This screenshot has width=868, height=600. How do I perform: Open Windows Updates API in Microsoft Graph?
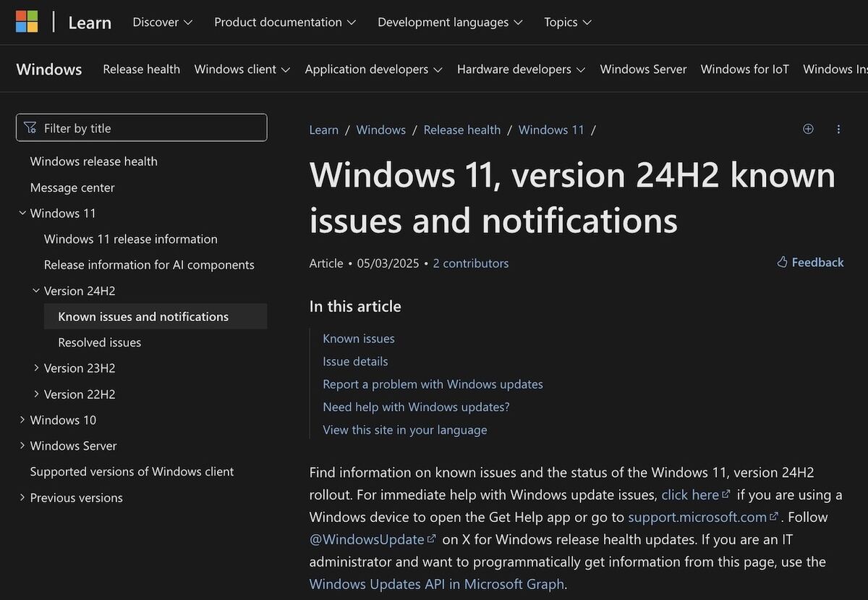tap(436, 584)
